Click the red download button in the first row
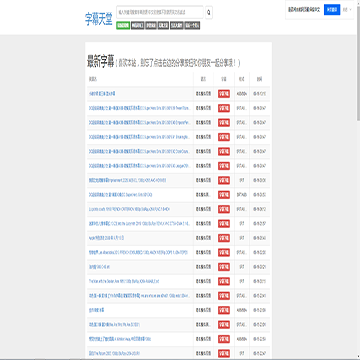The image size is (360, 360). 224,94
